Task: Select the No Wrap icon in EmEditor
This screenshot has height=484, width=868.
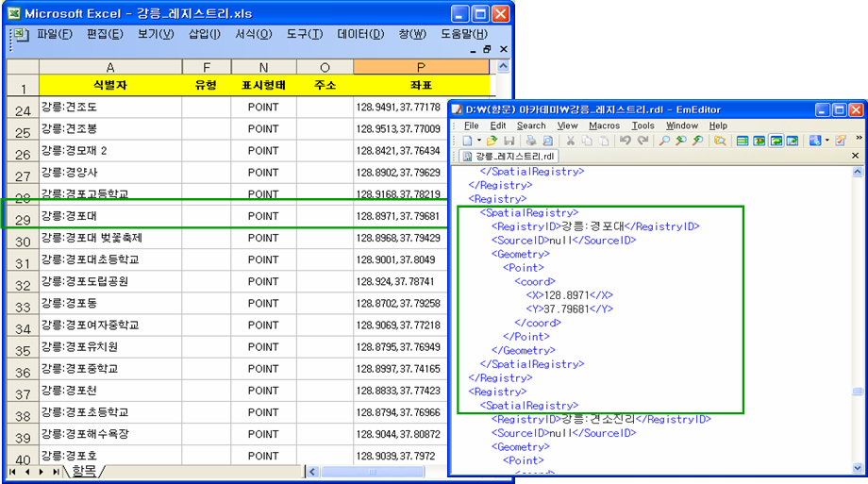Action: tap(743, 141)
